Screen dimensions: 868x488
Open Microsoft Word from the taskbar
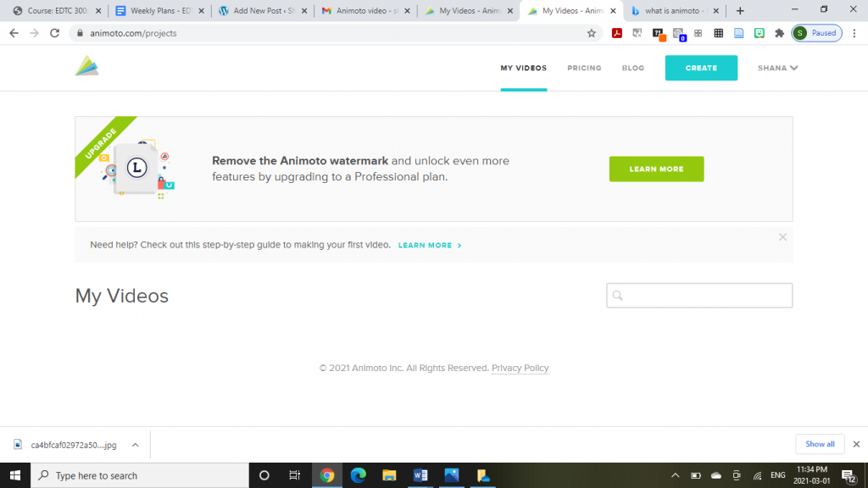(x=420, y=475)
